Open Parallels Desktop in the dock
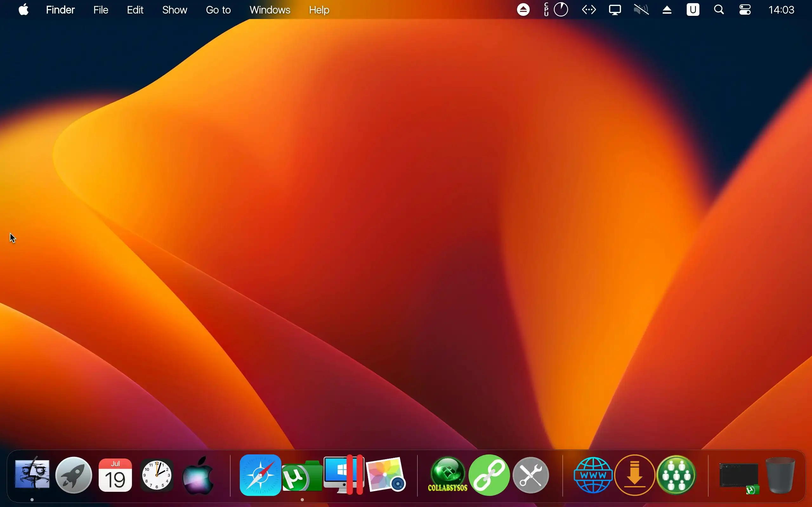812x507 pixels. (344, 475)
